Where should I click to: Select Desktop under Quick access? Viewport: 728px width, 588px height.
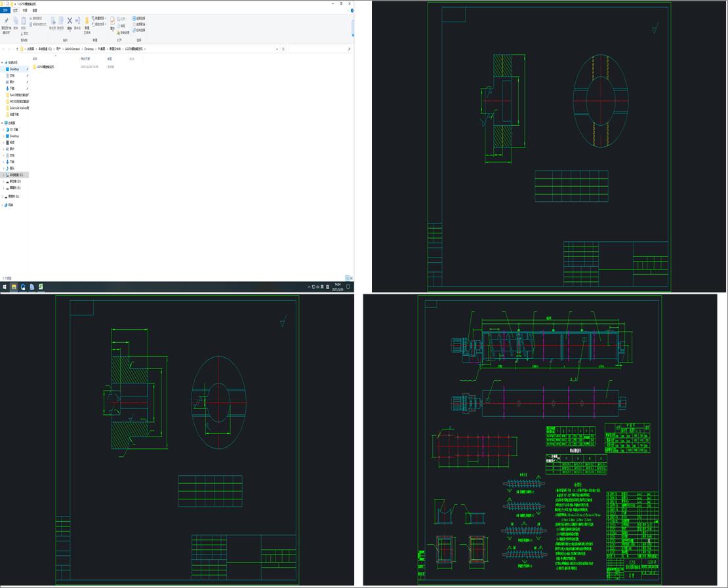pyautogui.click(x=14, y=69)
